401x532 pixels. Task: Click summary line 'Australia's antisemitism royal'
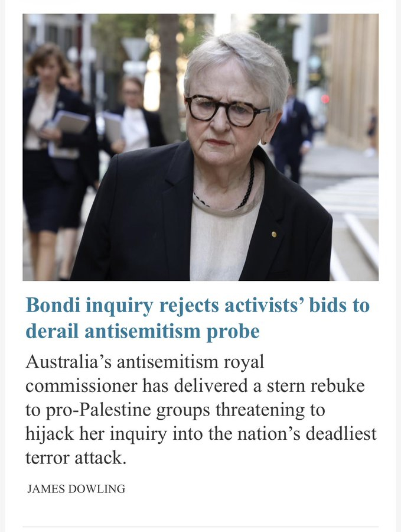tap(145, 362)
